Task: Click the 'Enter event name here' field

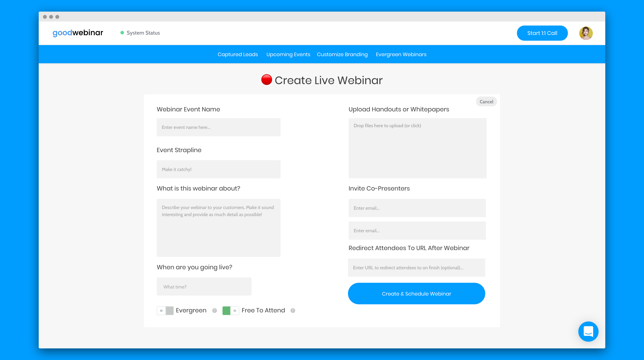Action: pos(218,127)
